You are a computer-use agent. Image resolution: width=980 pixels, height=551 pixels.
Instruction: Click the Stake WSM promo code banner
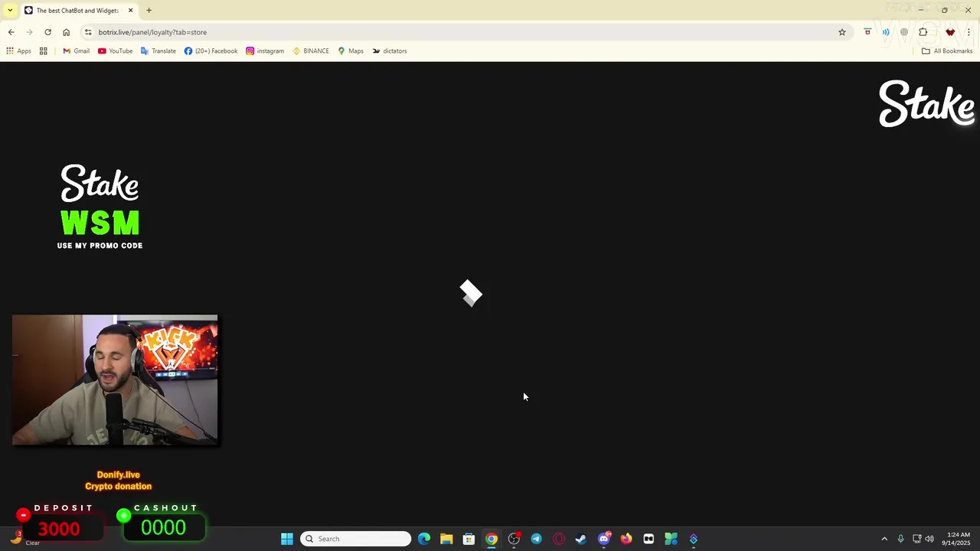click(x=100, y=207)
